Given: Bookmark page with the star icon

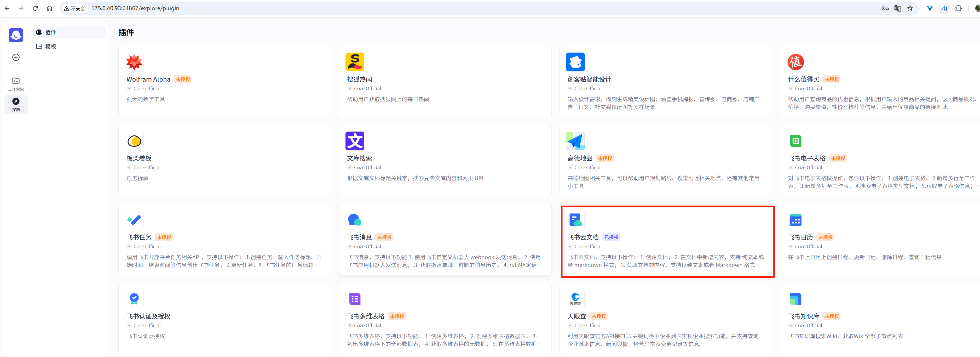Looking at the screenshot, I should [x=910, y=8].
